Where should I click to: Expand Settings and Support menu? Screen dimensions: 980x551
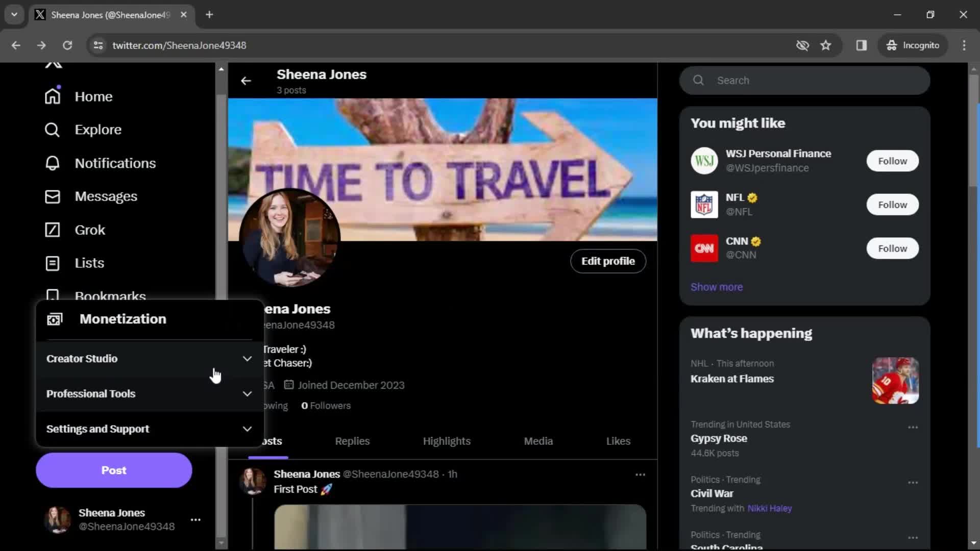point(149,429)
